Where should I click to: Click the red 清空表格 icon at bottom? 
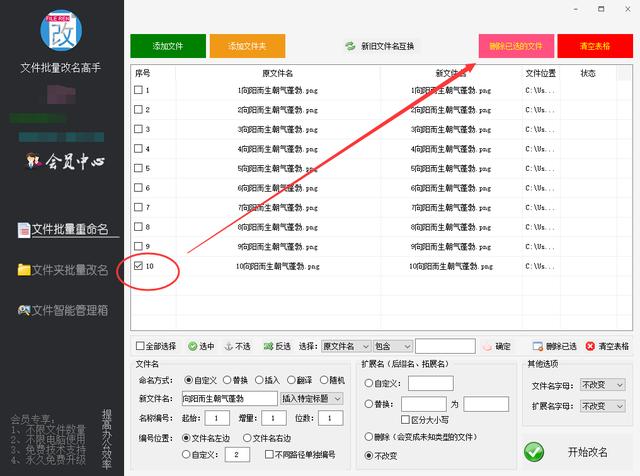pyautogui.click(x=589, y=346)
